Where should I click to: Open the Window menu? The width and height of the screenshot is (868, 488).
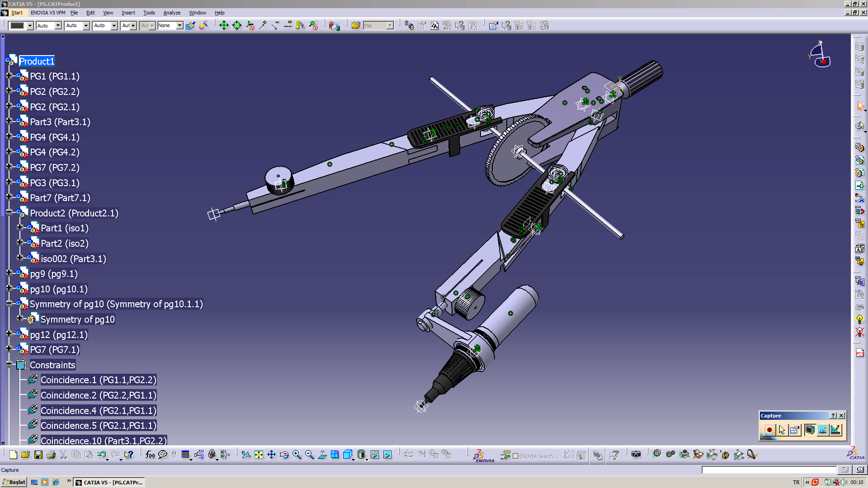coord(198,13)
